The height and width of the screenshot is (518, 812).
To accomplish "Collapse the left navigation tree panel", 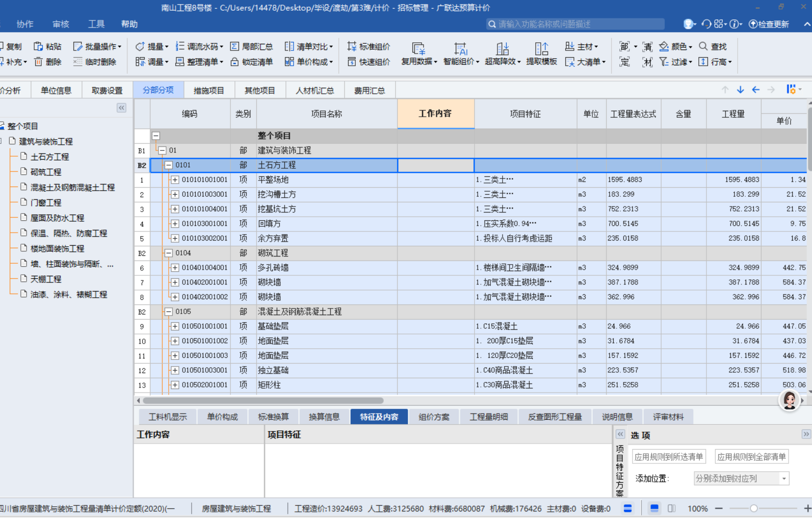I will (121, 108).
